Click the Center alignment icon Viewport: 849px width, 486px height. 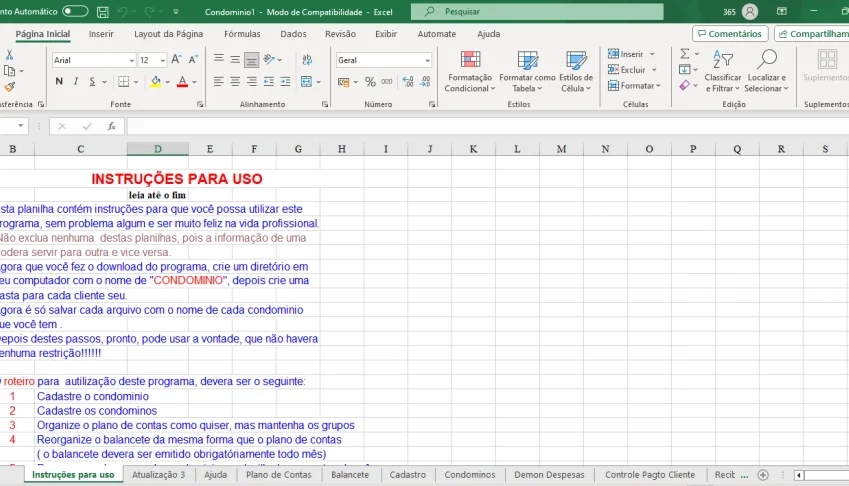(x=235, y=82)
